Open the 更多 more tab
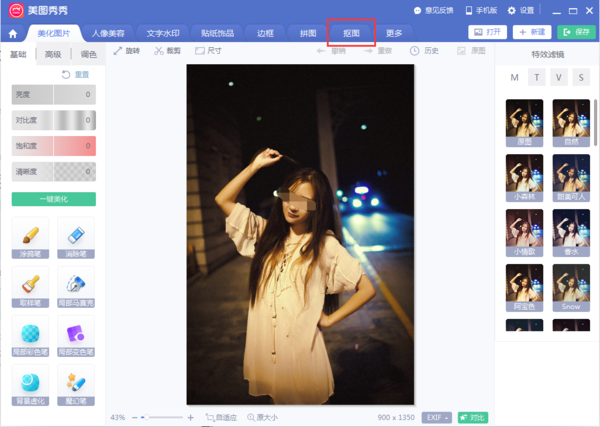The width and height of the screenshot is (600, 427). coord(394,33)
